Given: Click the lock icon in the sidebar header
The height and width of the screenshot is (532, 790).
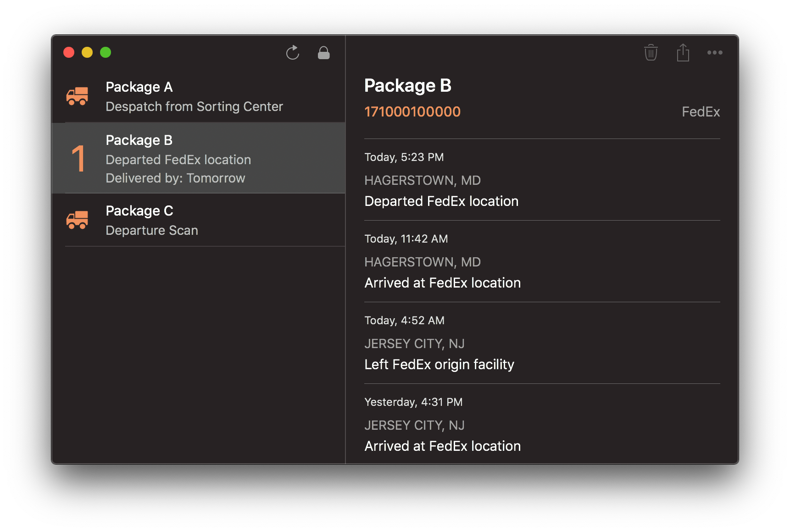Looking at the screenshot, I should pyautogui.click(x=323, y=53).
